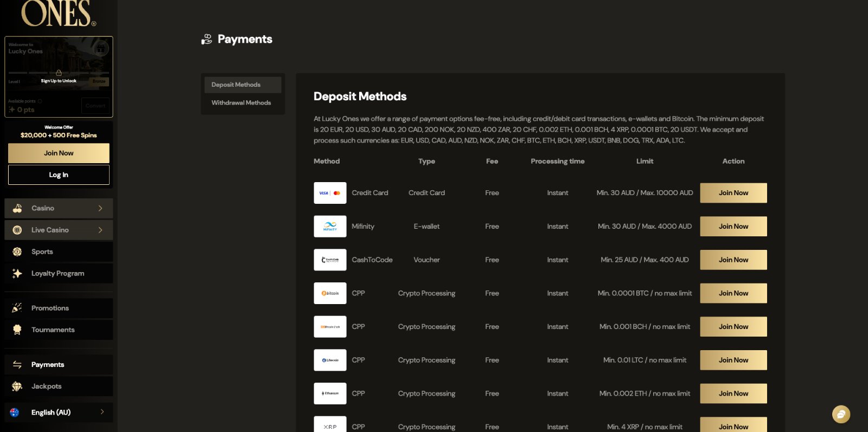Click the Ethereum logo
This screenshot has height=432, width=868.
click(330, 394)
